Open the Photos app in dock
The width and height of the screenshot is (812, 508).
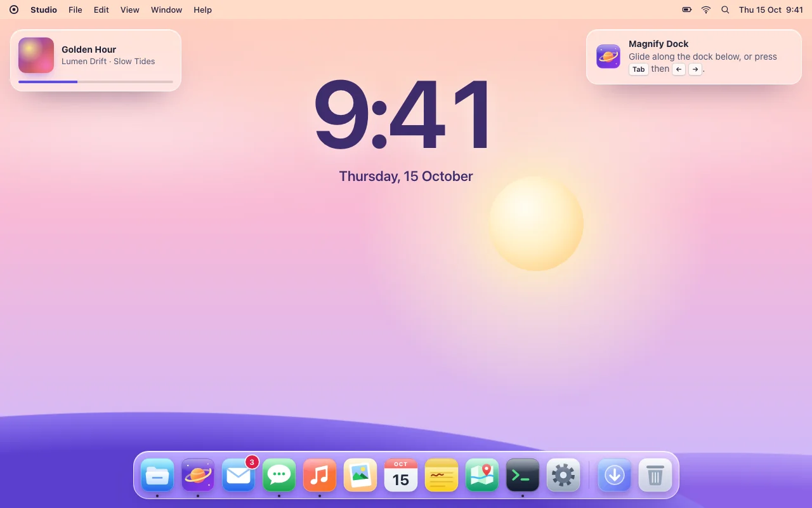(x=360, y=475)
